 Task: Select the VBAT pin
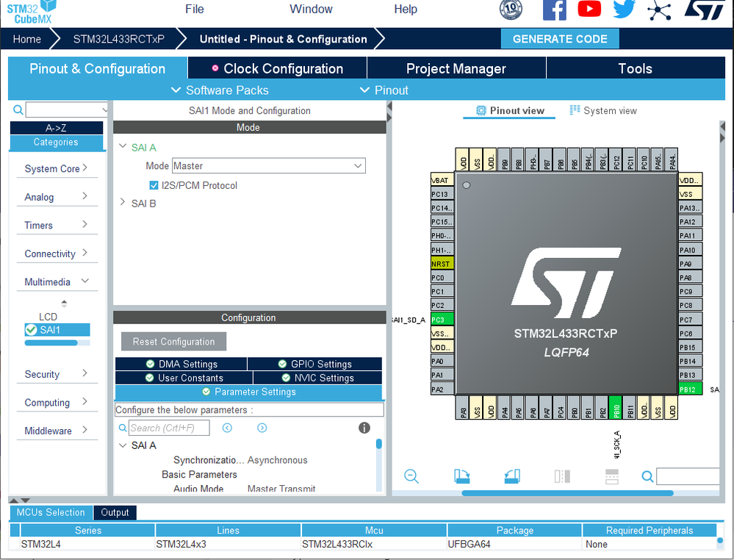(442, 180)
